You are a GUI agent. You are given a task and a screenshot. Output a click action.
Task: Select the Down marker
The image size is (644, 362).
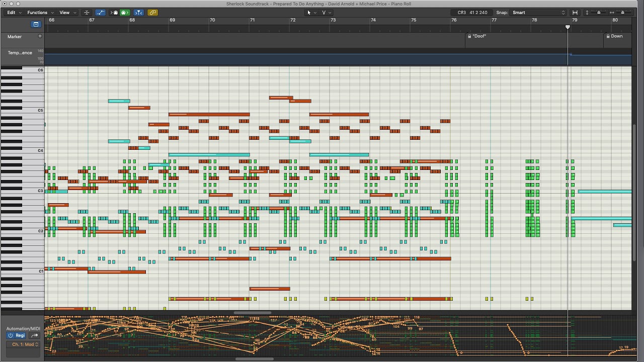pyautogui.click(x=617, y=36)
